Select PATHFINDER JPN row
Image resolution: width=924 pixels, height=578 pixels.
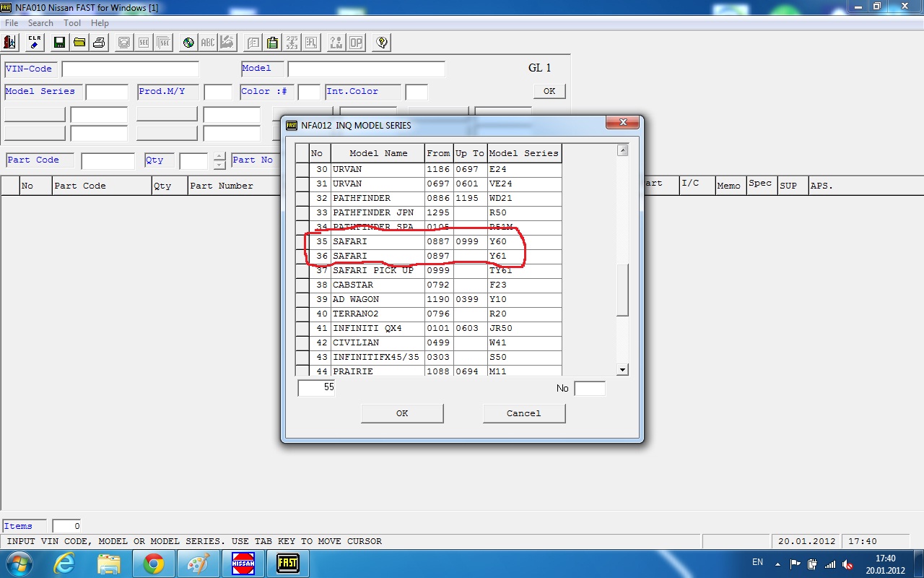(429, 212)
